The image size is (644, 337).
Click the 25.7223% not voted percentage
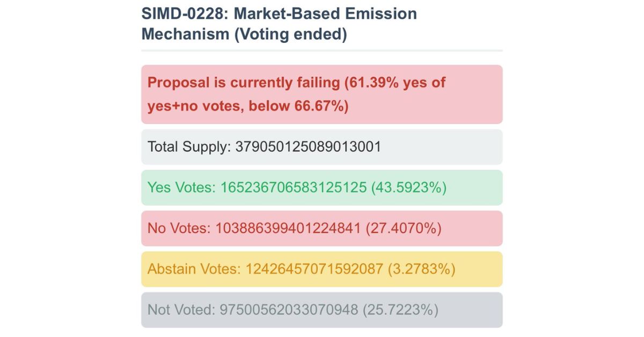tap(400, 310)
